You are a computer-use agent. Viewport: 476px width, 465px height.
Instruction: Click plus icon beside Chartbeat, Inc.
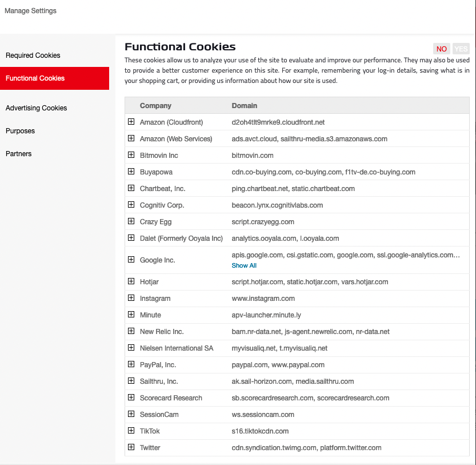(x=131, y=188)
